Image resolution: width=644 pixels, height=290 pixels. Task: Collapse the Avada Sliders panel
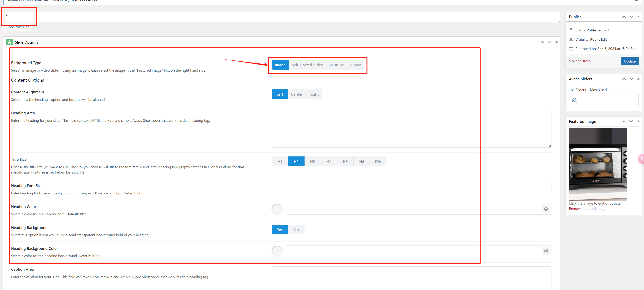639,79
